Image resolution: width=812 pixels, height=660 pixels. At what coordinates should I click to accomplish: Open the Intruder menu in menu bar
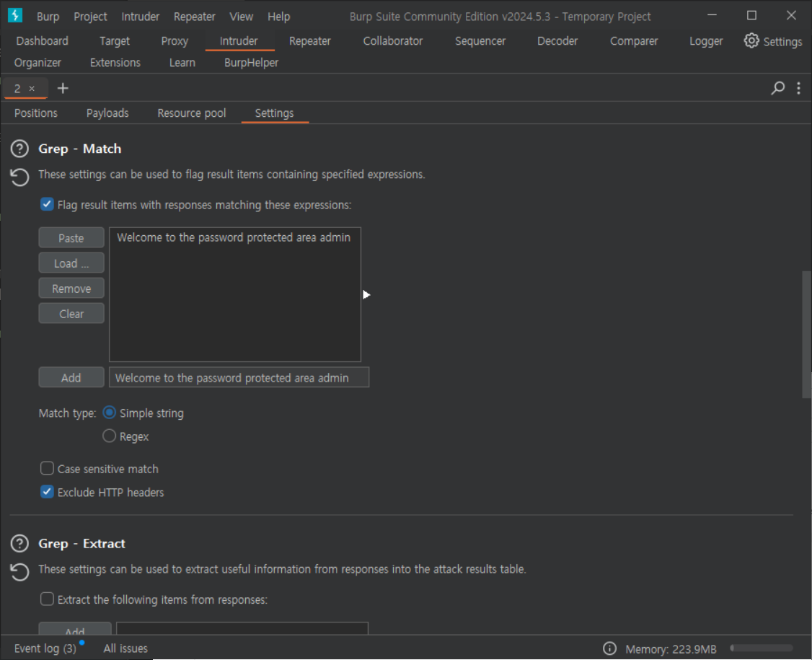pos(141,17)
